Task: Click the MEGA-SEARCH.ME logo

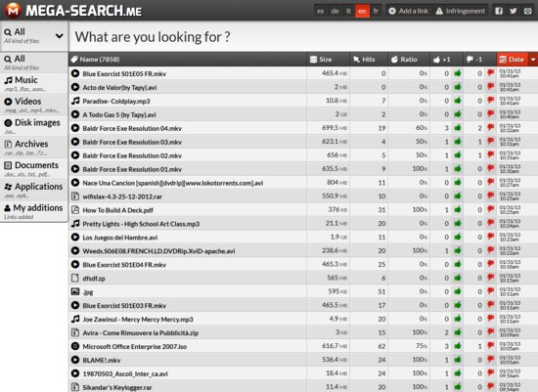Action: coord(73,11)
